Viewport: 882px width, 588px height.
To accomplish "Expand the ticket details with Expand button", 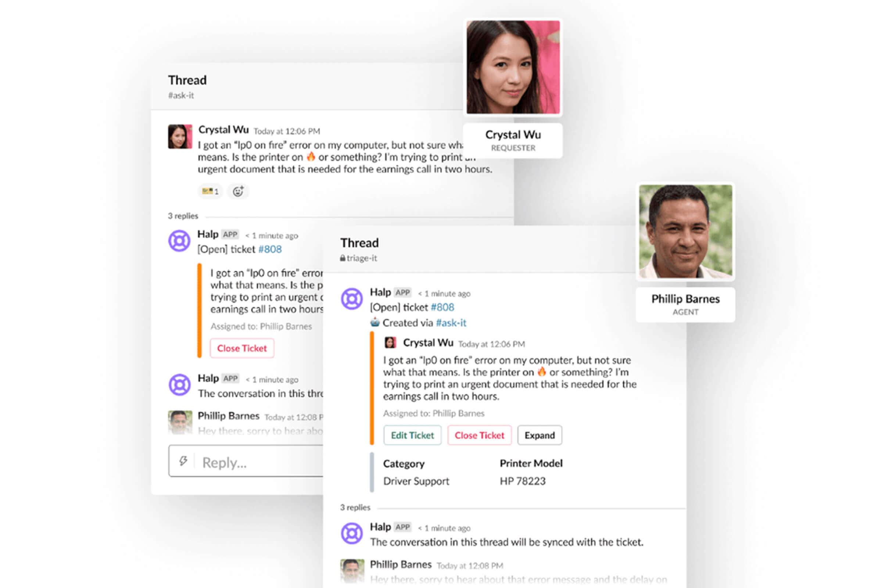I will (x=539, y=435).
